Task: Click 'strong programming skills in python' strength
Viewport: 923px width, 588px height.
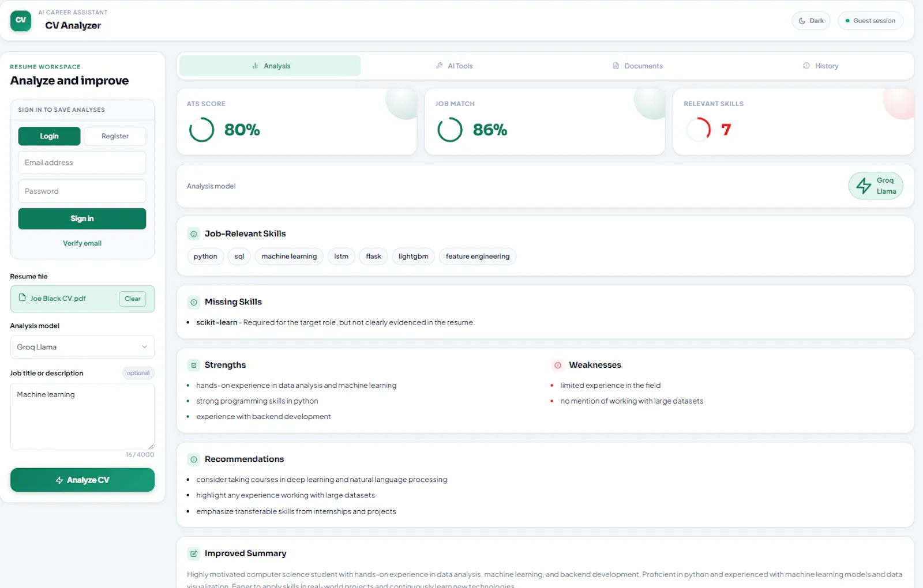Action: pyautogui.click(x=257, y=401)
